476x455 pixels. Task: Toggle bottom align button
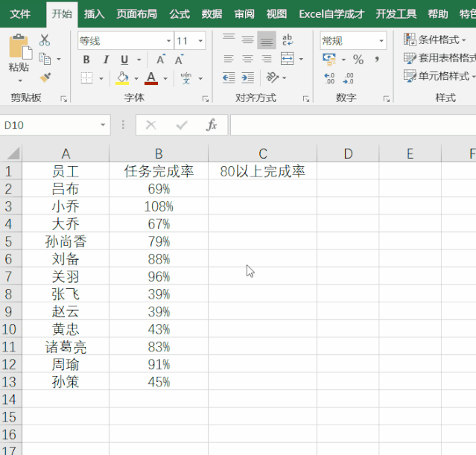coord(267,39)
